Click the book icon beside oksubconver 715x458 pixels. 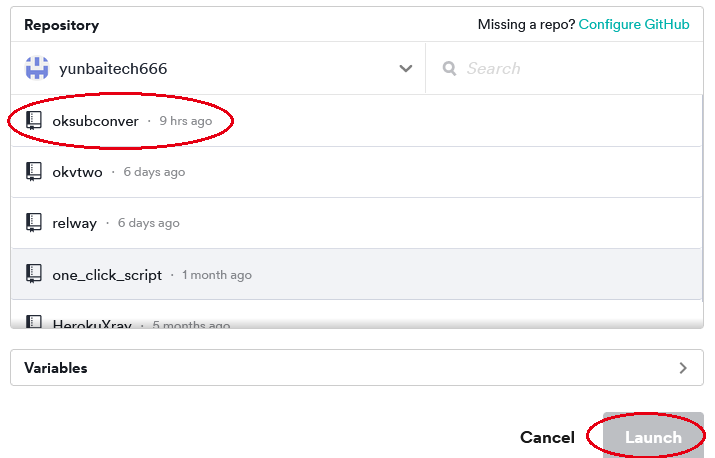[34, 120]
